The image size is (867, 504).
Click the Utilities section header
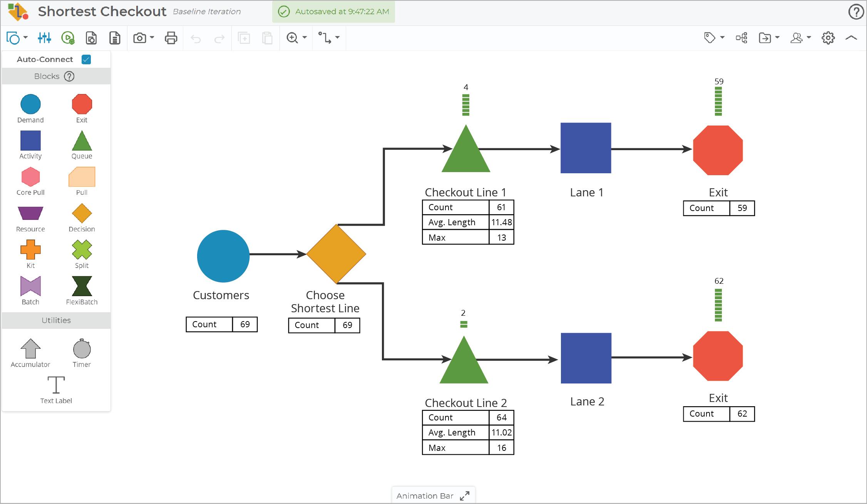click(x=56, y=320)
